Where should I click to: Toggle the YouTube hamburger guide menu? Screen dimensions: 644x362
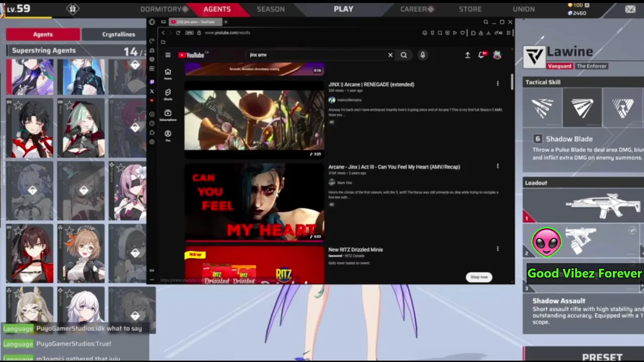(x=168, y=55)
